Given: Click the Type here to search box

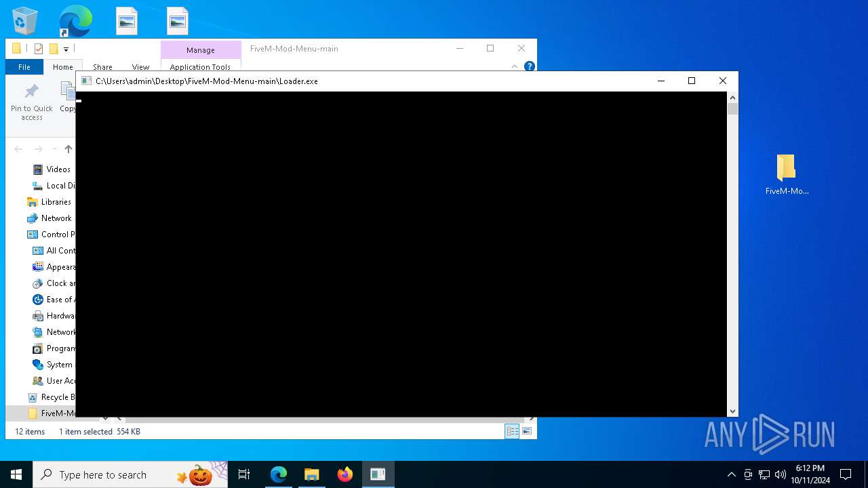Looking at the screenshot, I should pyautogui.click(x=130, y=474).
